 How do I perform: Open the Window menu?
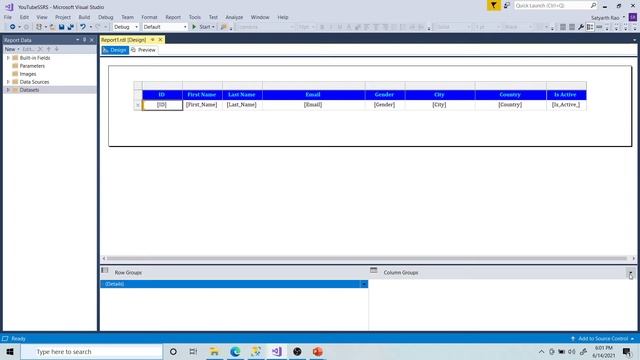(260, 17)
